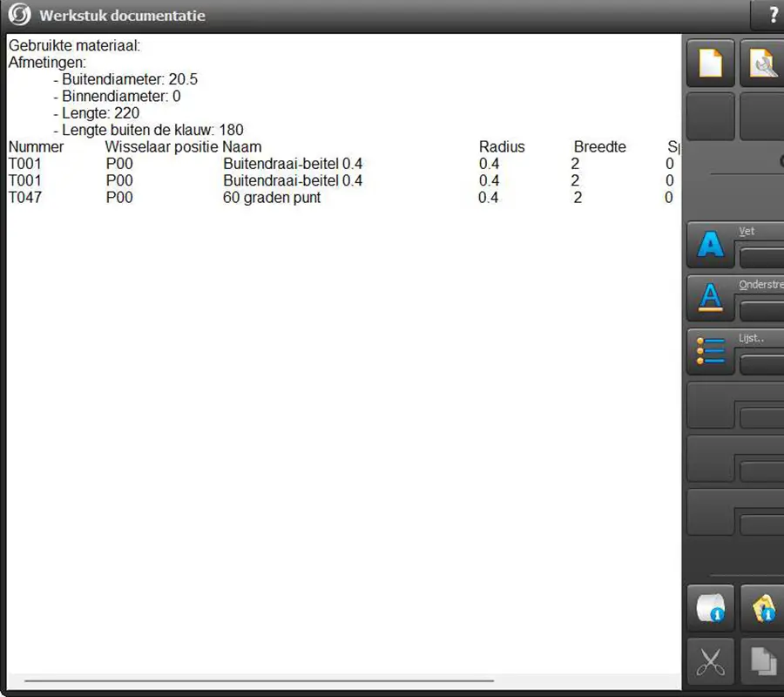The width and height of the screenshot is (784, 697).
Task: Click the document with wrench icon
Action: pos(762,63)
